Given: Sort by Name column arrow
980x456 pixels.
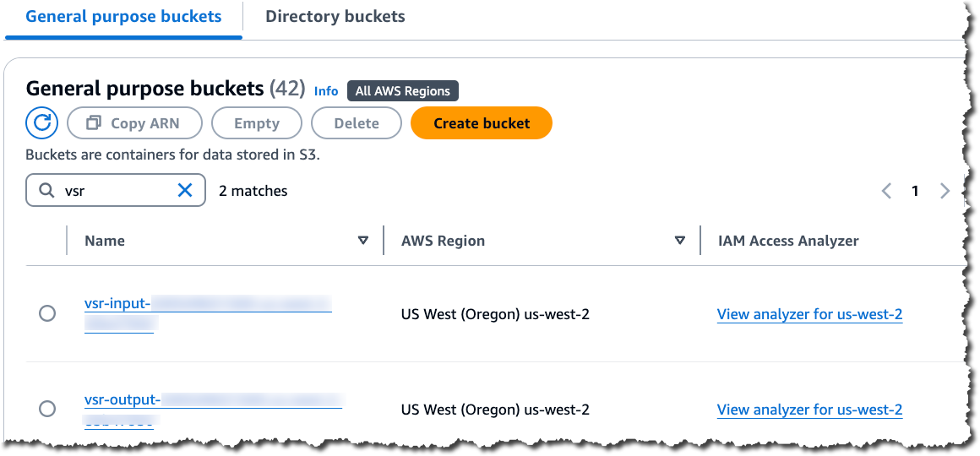Looking at the screenshot, I should point(363,241).
